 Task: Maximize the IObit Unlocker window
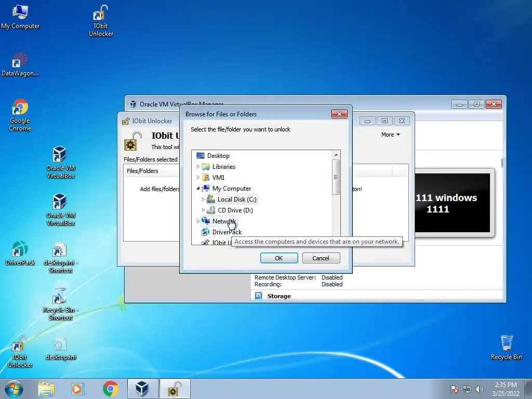click(x=384, y=121)
